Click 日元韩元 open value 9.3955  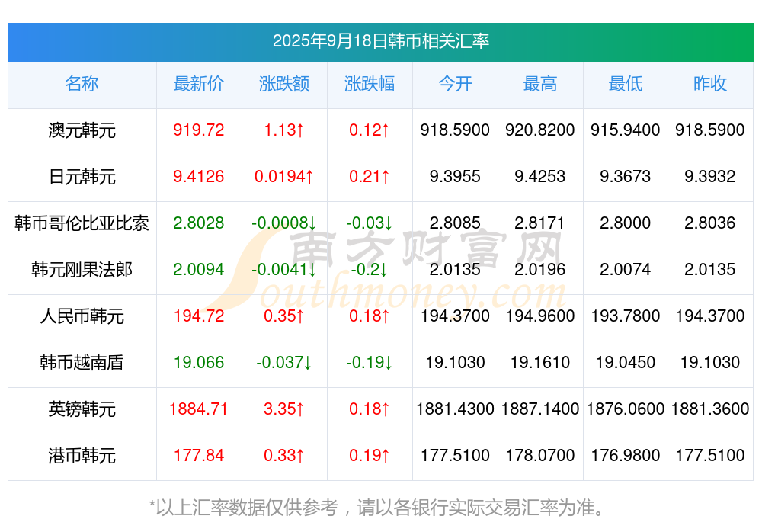[x=455, y=177]
